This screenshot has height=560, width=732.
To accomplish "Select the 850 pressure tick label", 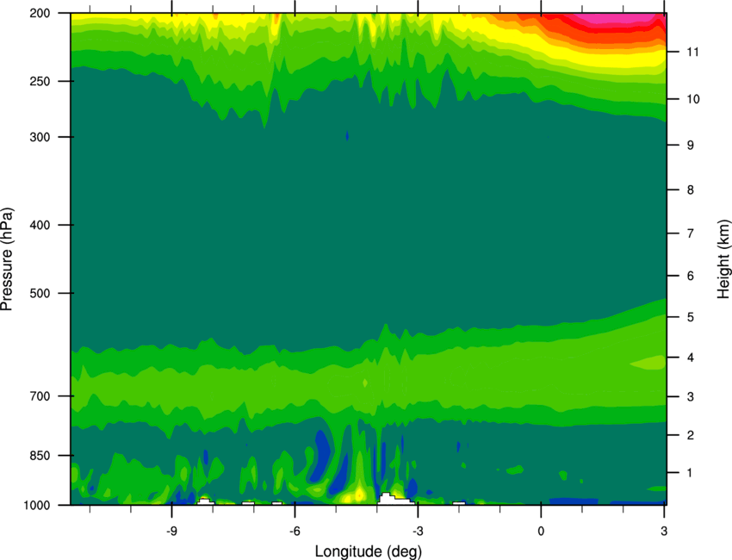I will 40,456.
